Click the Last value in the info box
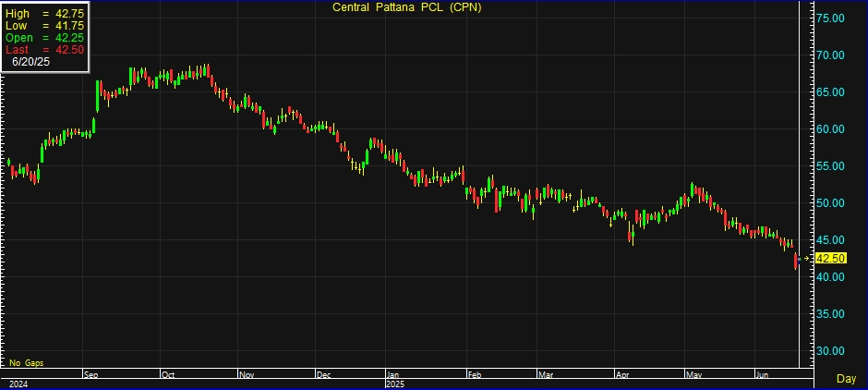The image size is (868, 390). pyautogui.click(x=68, y=50)
